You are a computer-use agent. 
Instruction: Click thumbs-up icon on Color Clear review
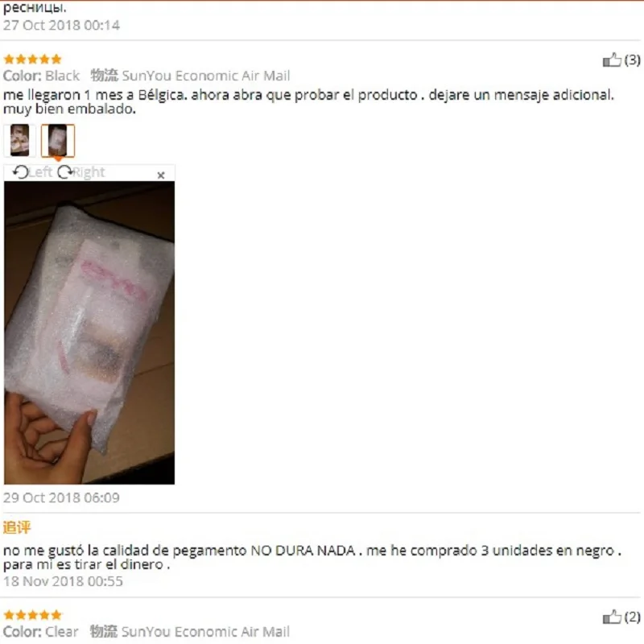612,617
